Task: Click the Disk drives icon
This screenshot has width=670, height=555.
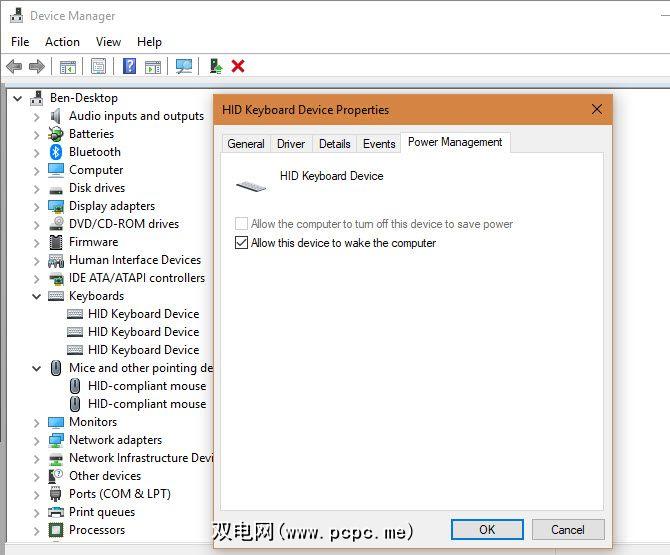Action: pos(56,189)
